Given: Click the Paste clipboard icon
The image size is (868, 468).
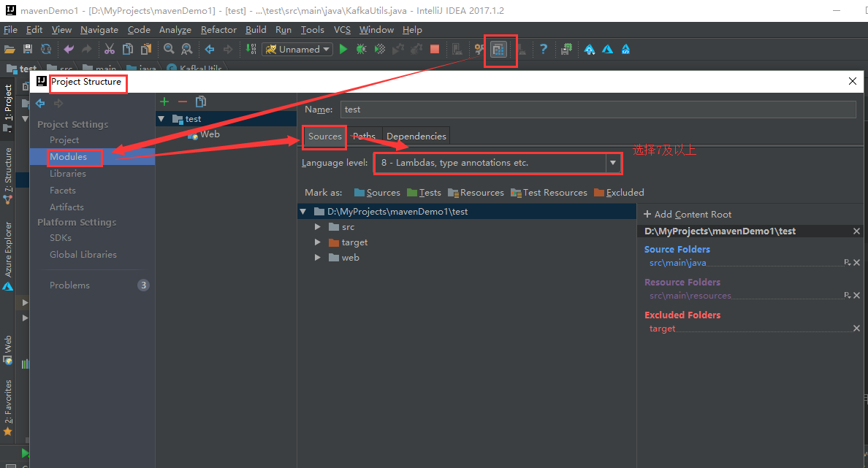Looking at the screenshot, I should click(145, 49).
